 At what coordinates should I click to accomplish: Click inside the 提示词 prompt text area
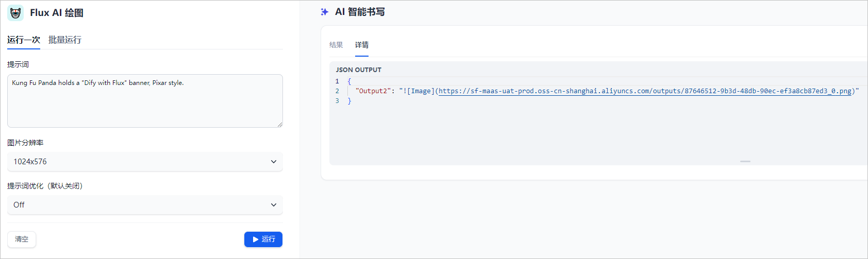point(145,101)
